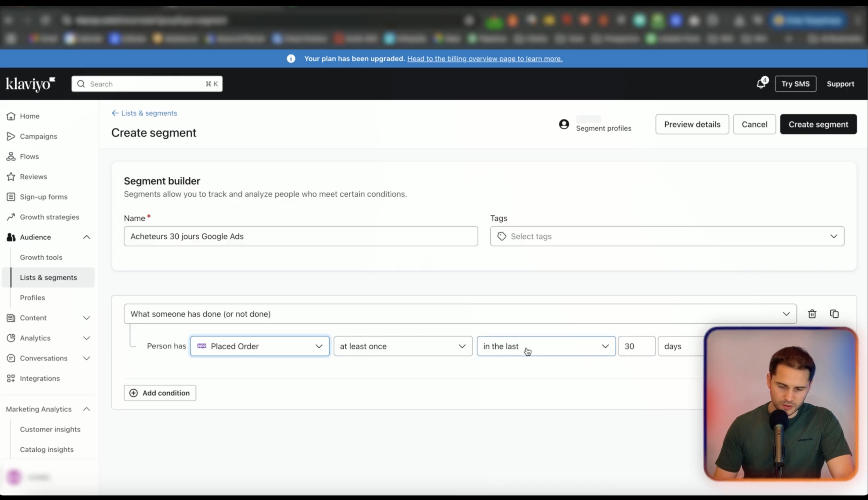The width and height of the screenshot is (868, 500).
Task: Go to Home in sidebar
Action: click(x=29, y=116)
